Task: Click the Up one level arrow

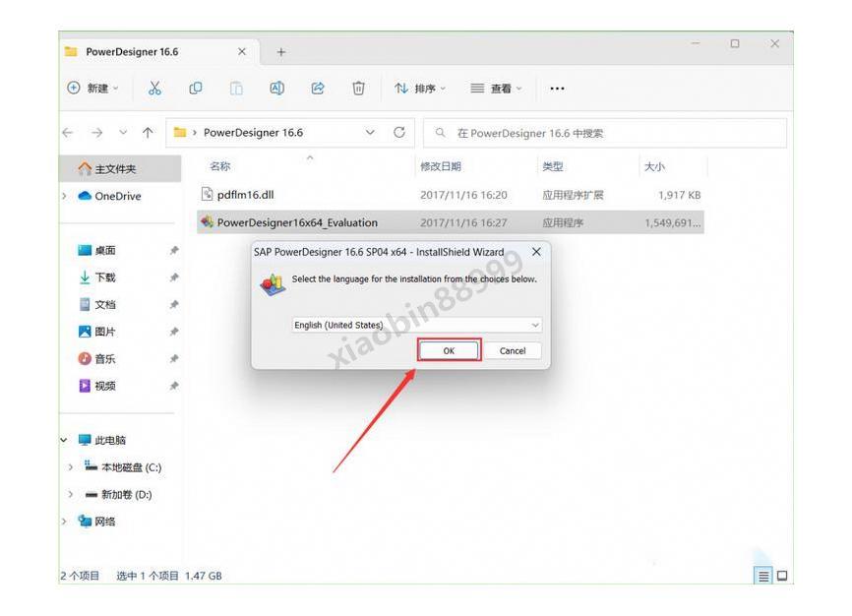Action: point(148,133)
